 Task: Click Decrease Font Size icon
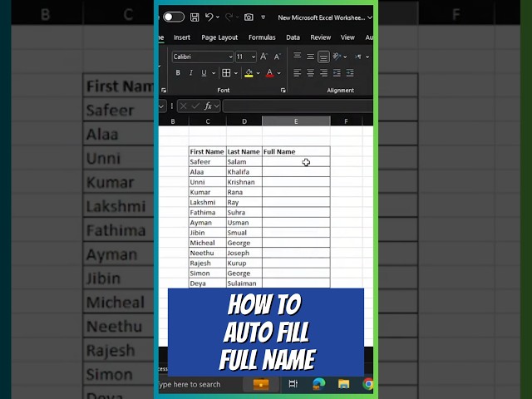(277, 57)
